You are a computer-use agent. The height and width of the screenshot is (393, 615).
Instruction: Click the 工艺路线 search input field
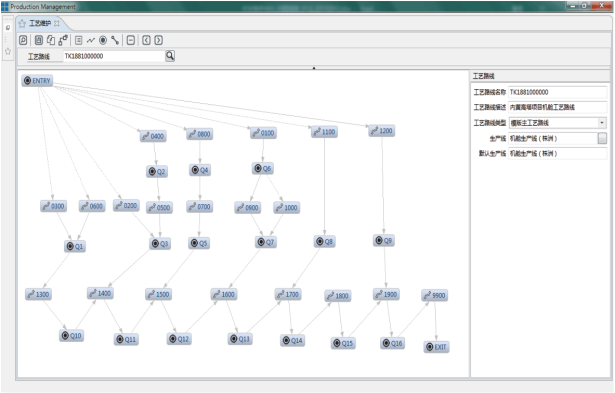pyautogui.click(x=114, y=56)
